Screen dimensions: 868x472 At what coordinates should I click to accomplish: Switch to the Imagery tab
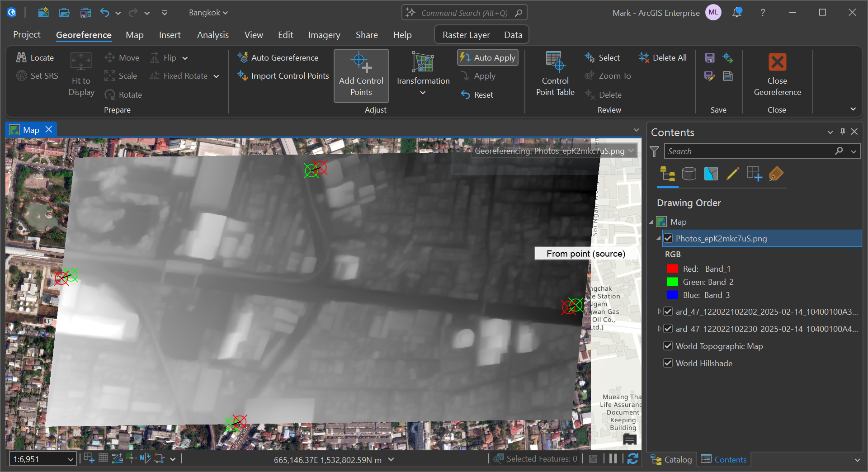coord(324,35)
